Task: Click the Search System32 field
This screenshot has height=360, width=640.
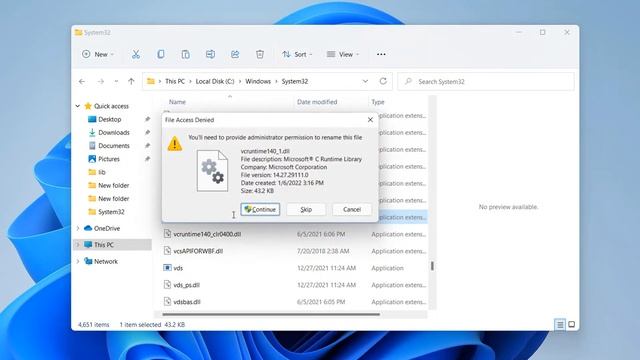Action: (486, 82)
